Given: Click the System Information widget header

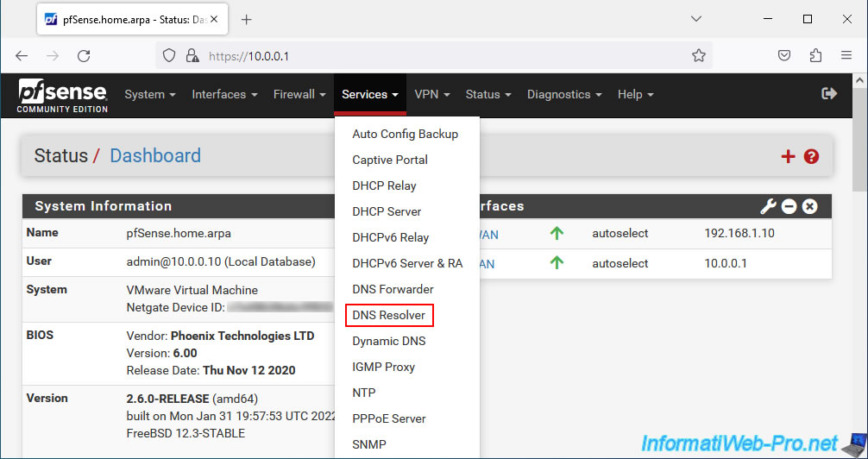Looking at the screenshot, I should pyautogui.click(x=179, y=206).
